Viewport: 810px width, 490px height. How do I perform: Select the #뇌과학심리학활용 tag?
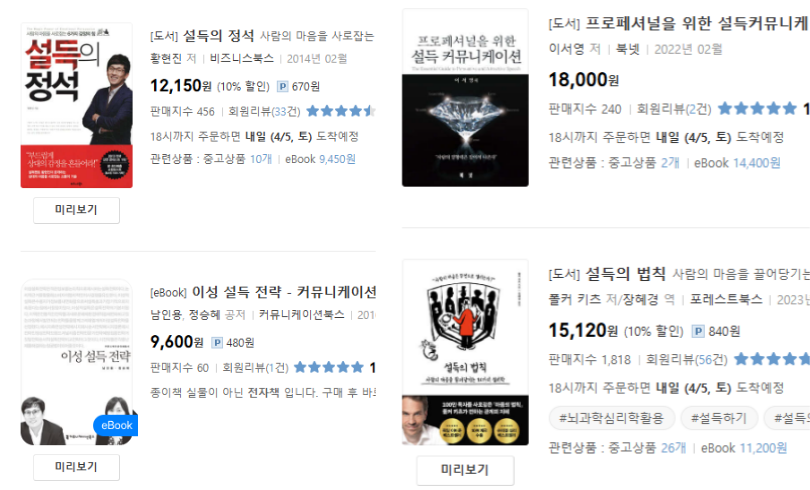pyautogui.click(x=611, y=418)
